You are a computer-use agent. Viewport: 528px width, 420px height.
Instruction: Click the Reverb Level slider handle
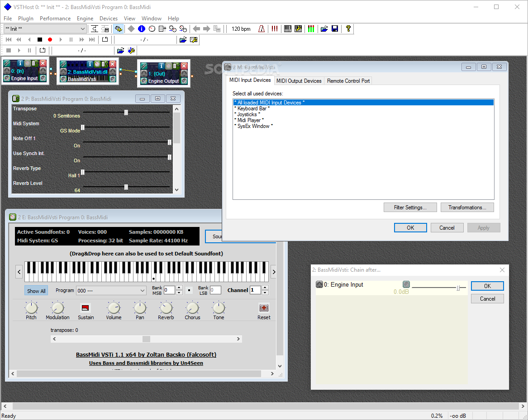click(126, 187)
